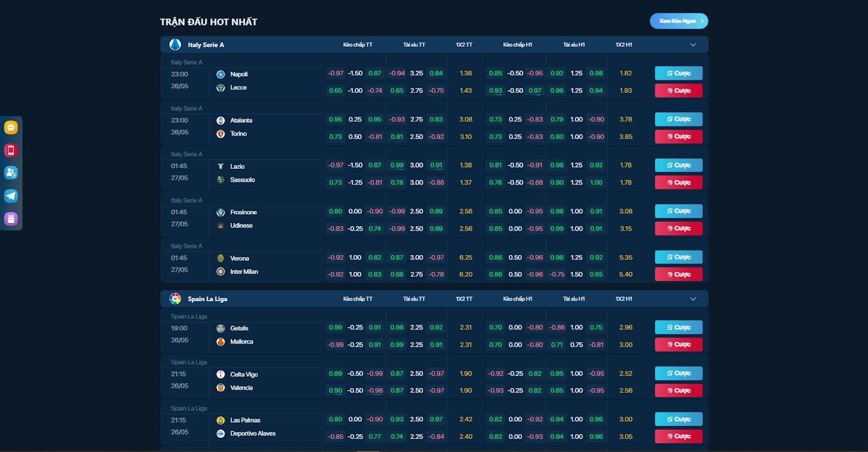Select Verona 1X2 TT odds 6.25
Screen dimensions: 868x452
point(465,257)
